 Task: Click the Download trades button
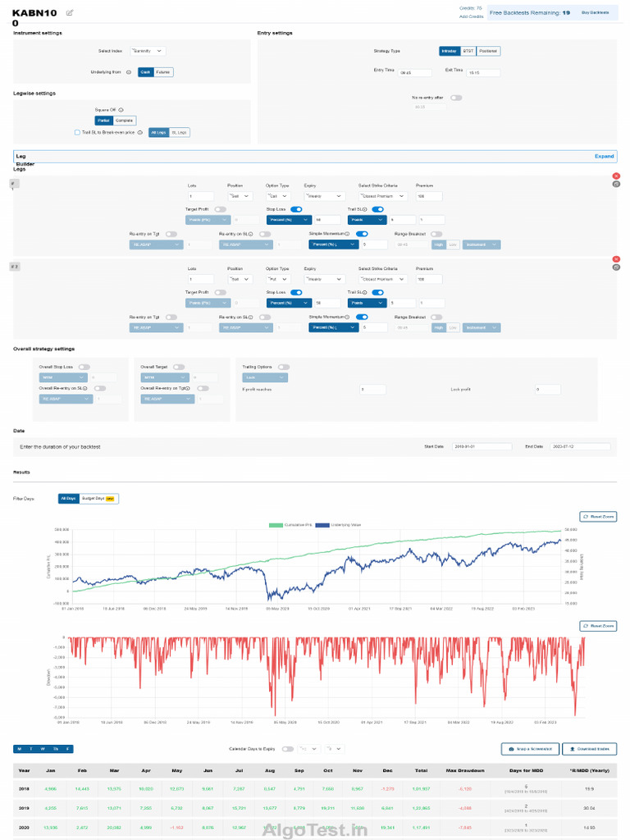click(589, 749)
